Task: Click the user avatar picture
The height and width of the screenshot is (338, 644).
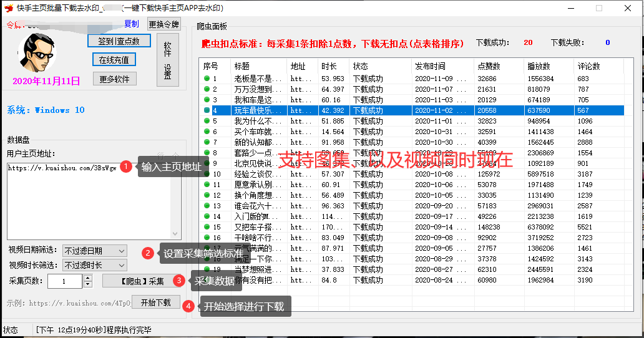Action: 37,52
